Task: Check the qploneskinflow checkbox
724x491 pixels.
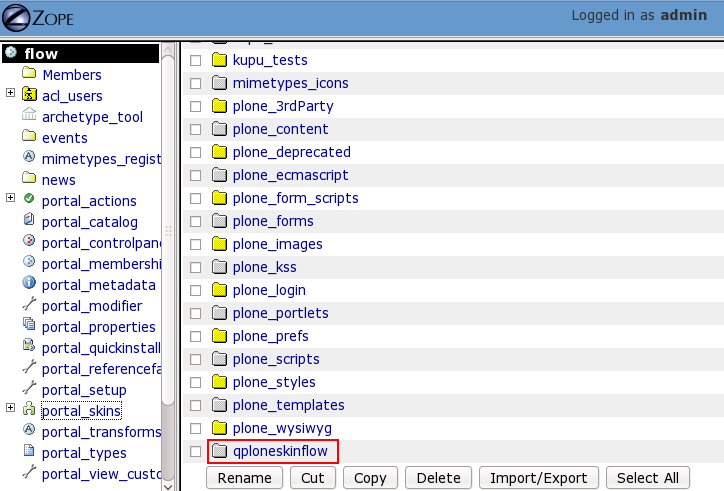Action: pyautogui.click(x=196, y=451)
